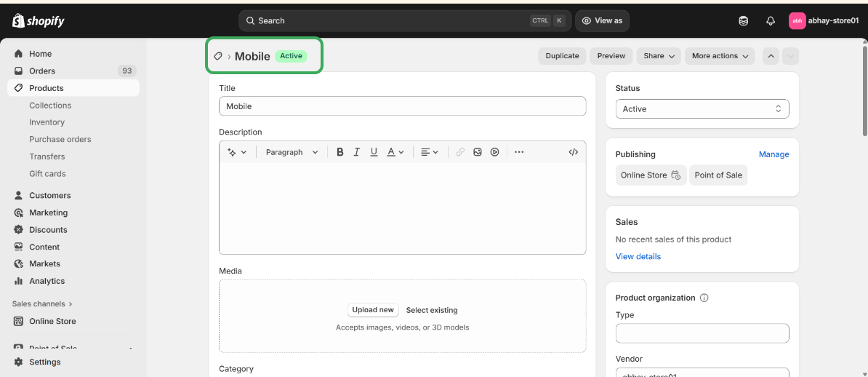The height and width of the screenshot is (377, 868).
Task: Expand the More actions menu
Action: click(720, 56)
